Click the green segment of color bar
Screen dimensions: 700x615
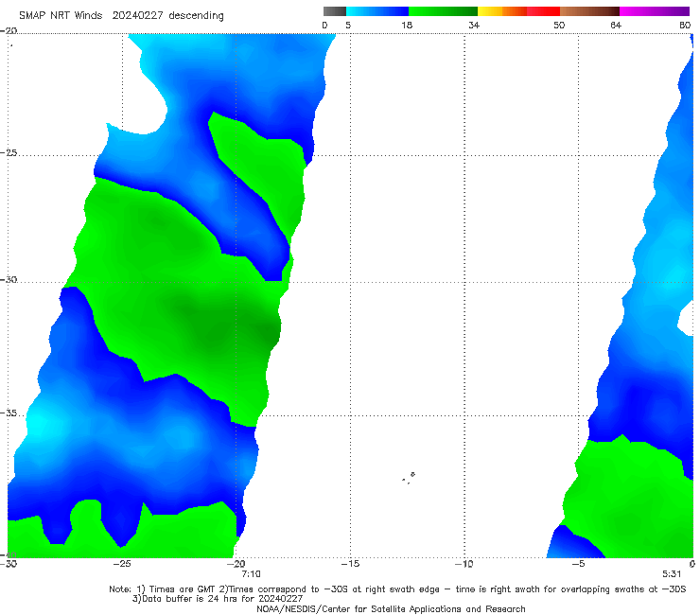pos(443,11)
